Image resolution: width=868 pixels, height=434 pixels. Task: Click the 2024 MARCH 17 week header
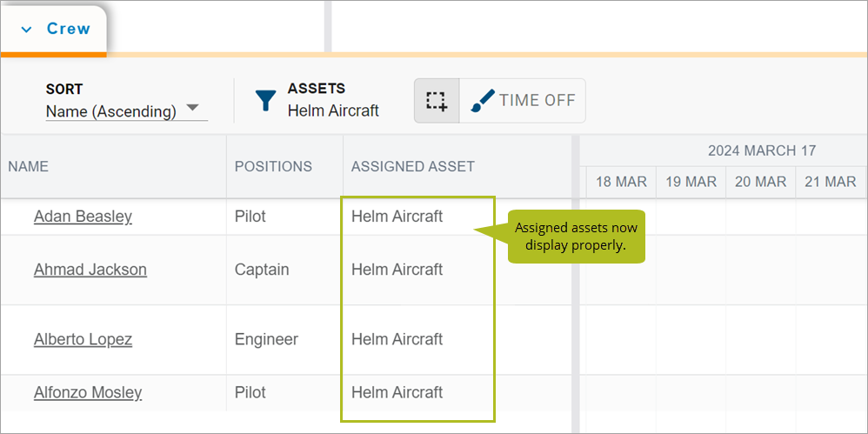tap(762, 150)
